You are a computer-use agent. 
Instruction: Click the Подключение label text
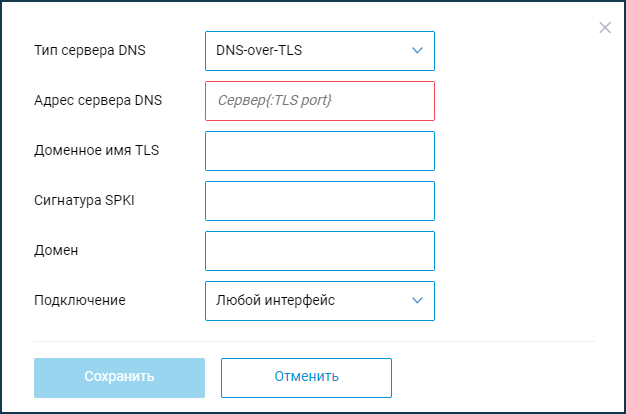click(80, 300)
